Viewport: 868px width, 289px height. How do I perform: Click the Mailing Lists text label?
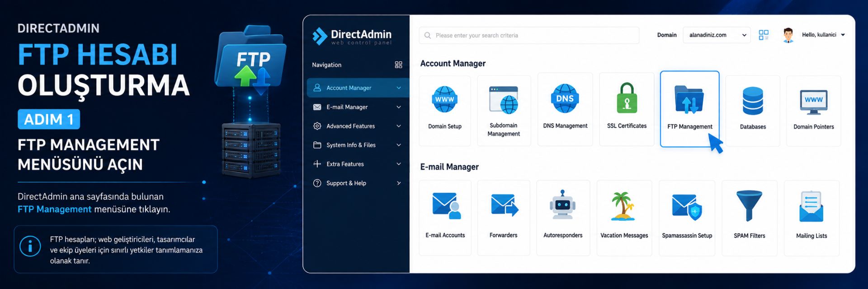pos(811,236)
